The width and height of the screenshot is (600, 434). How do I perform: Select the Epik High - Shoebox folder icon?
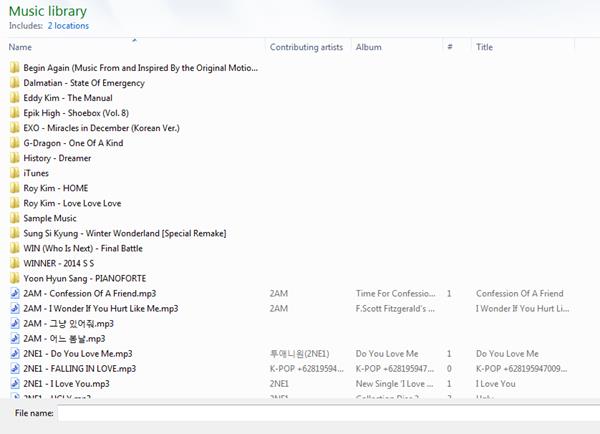[15, 113]
